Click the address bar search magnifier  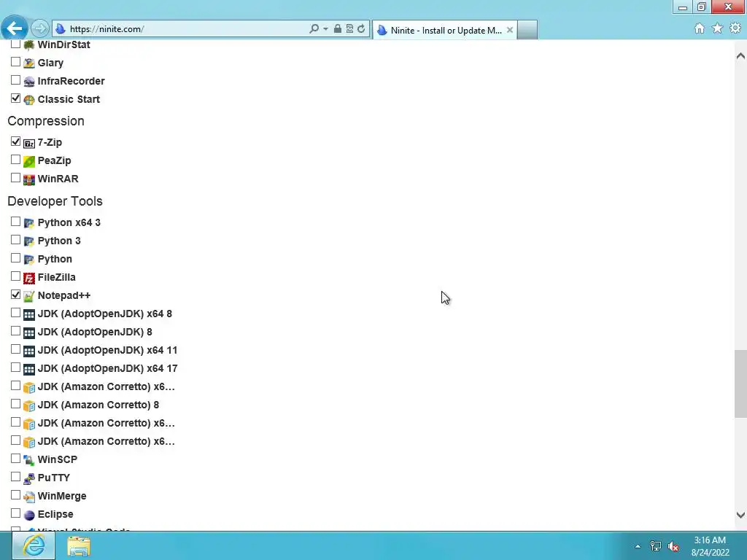314,29
